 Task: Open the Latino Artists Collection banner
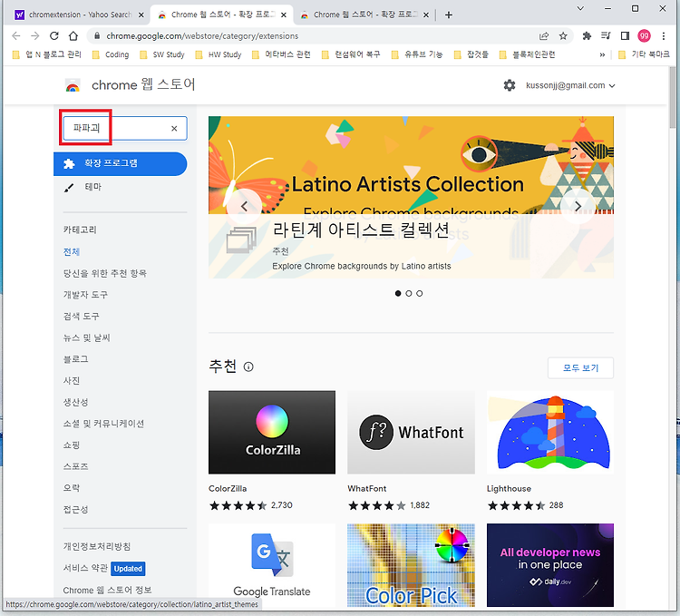point(411,197)
